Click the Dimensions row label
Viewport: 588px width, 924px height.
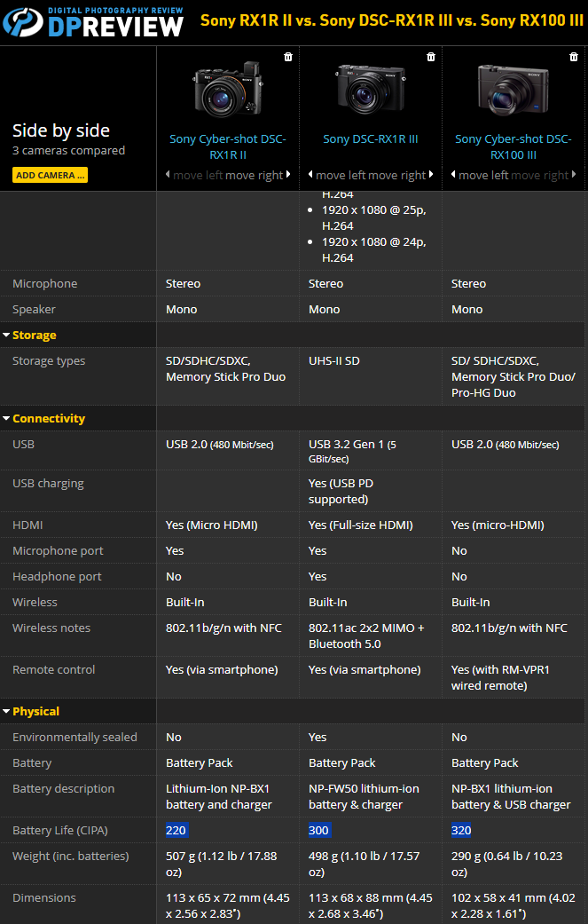[x=44, y=898]
